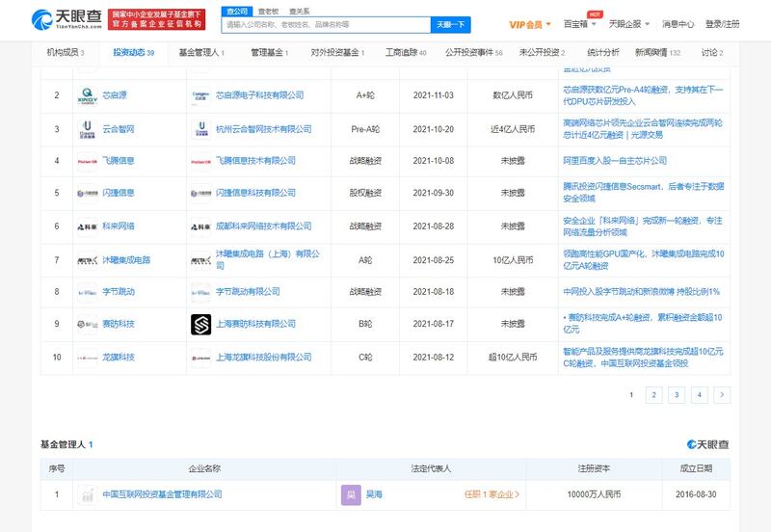Click the 沐曦集成电路（上海）有限公司 company logo
The height and width of the screenshot is (532, 771).
click(x=200, y=260)
